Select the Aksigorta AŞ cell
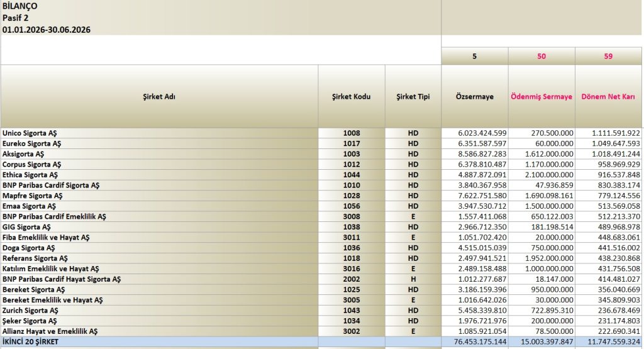 point(159,154)
